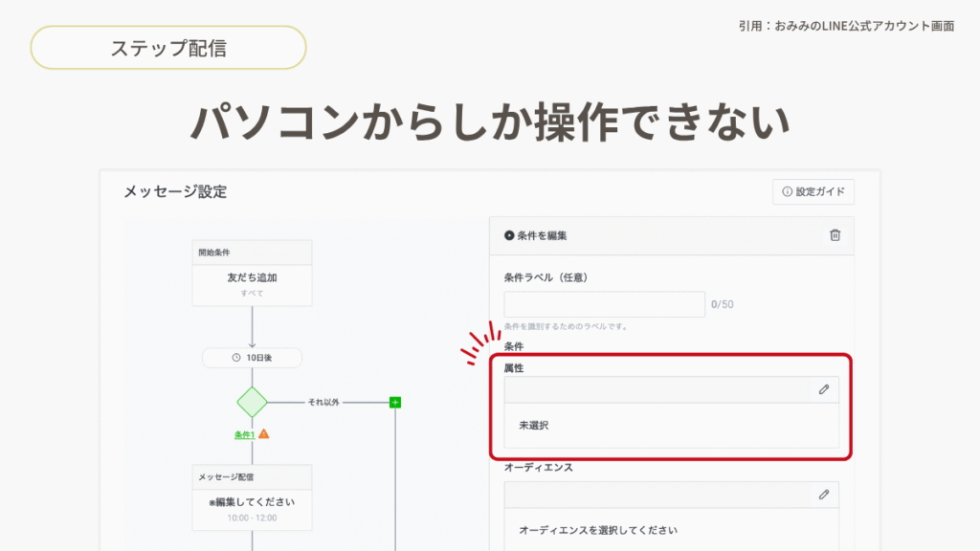Viewport: 980px width, 551px height.
Task: Click the clock icon in the 10日後 node
Action: (236, 358)
